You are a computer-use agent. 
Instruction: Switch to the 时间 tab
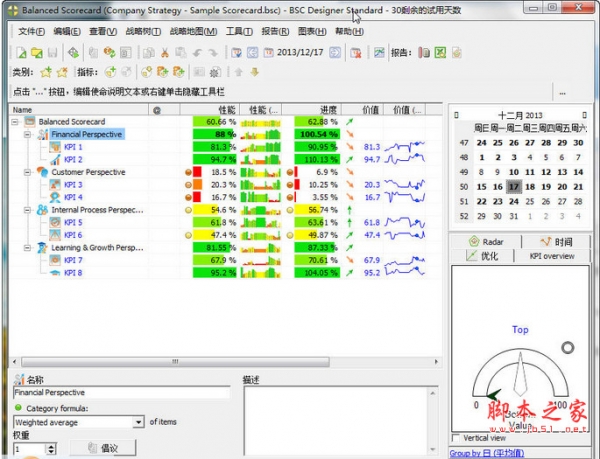click(x=556, y=242)
